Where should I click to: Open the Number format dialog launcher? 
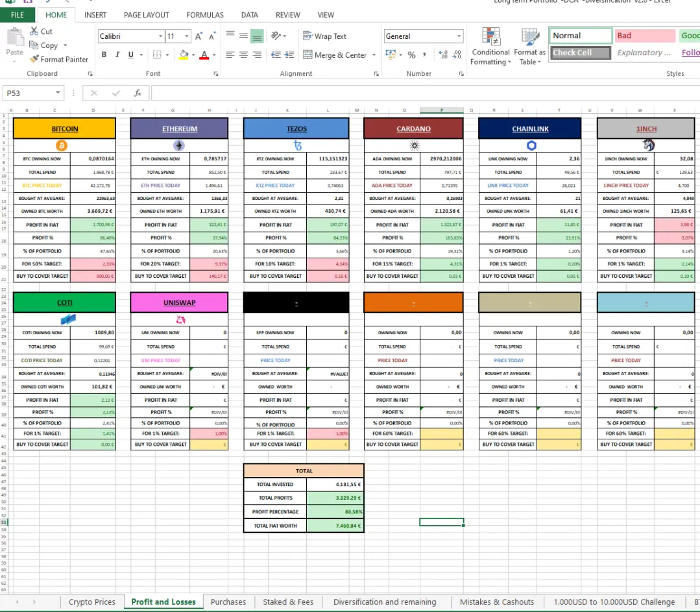click(x=461, y=74)
